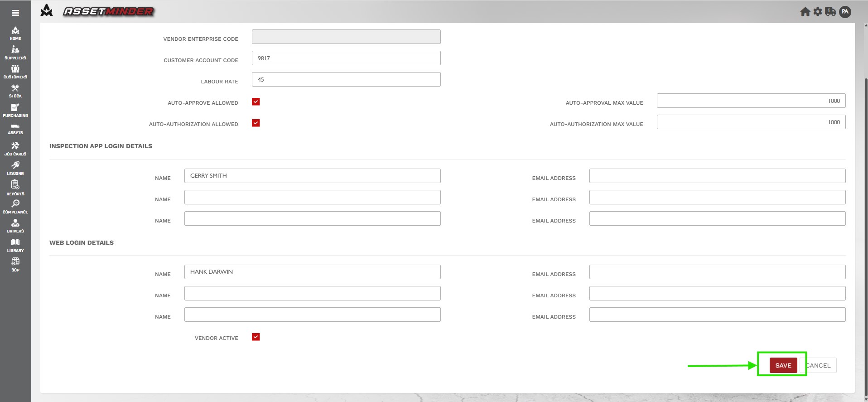The width and height of the screenshot is (868, 402).
Task: Open settings gear in the top bar
Action: pyautogui.click(x=817, y=12)
